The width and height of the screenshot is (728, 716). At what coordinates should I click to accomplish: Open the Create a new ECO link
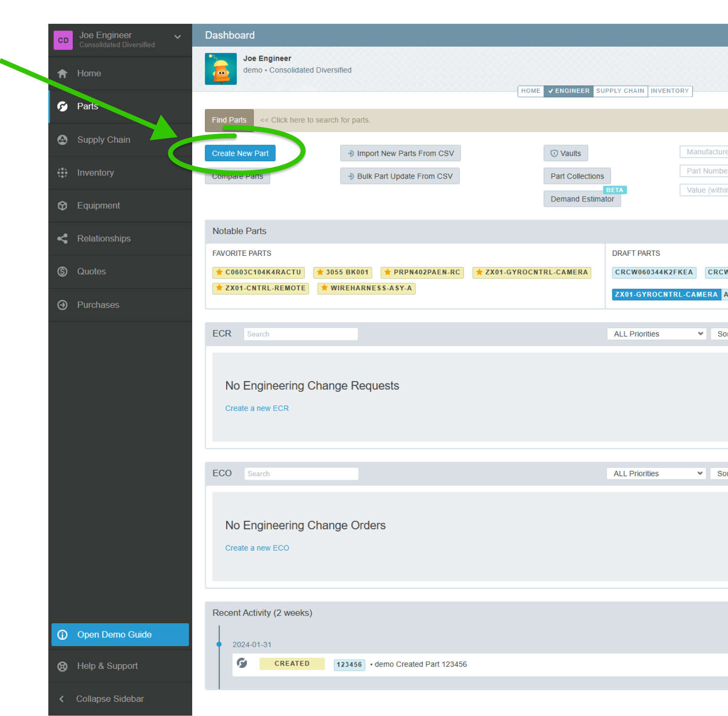click(x=257, y=548)
